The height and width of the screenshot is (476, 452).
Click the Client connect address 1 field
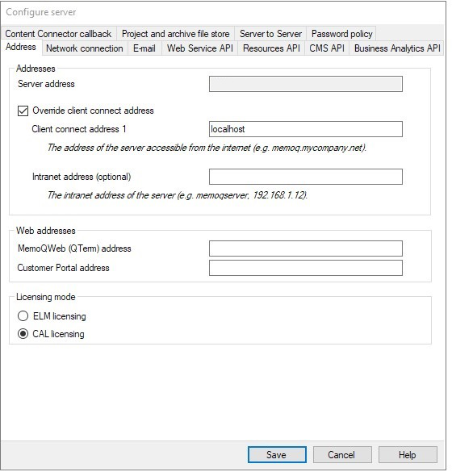click(x=306, y=129)
